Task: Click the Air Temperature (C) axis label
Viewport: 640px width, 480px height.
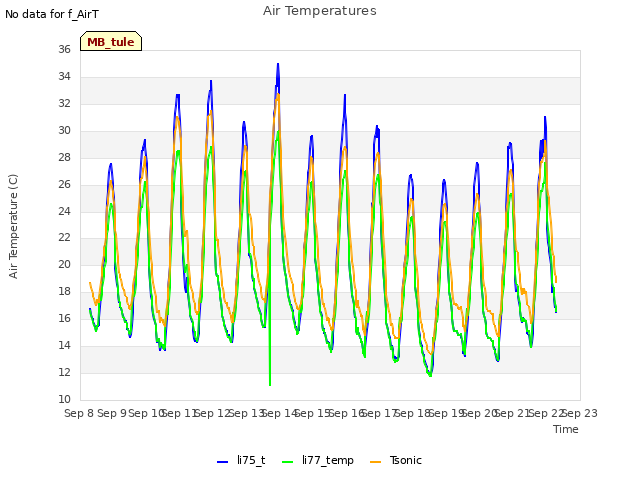Action: tap(13, 227)
